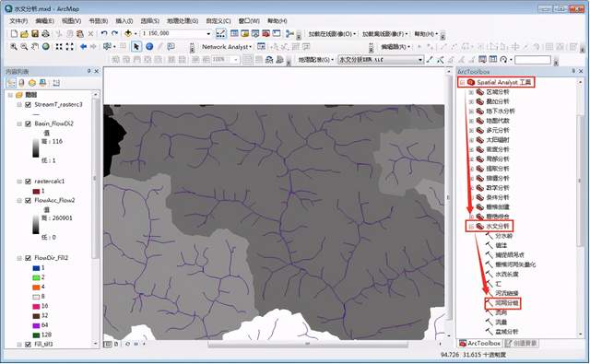
Task: Collapse the 水文分析 toolset
Action: click(x=471, y=226)
